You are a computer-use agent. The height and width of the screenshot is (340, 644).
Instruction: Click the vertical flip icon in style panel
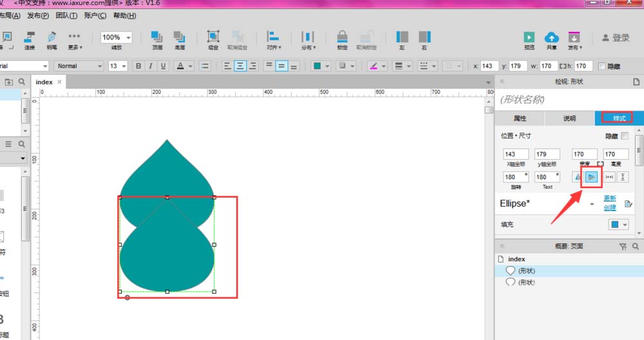click(x=591, y=177)
